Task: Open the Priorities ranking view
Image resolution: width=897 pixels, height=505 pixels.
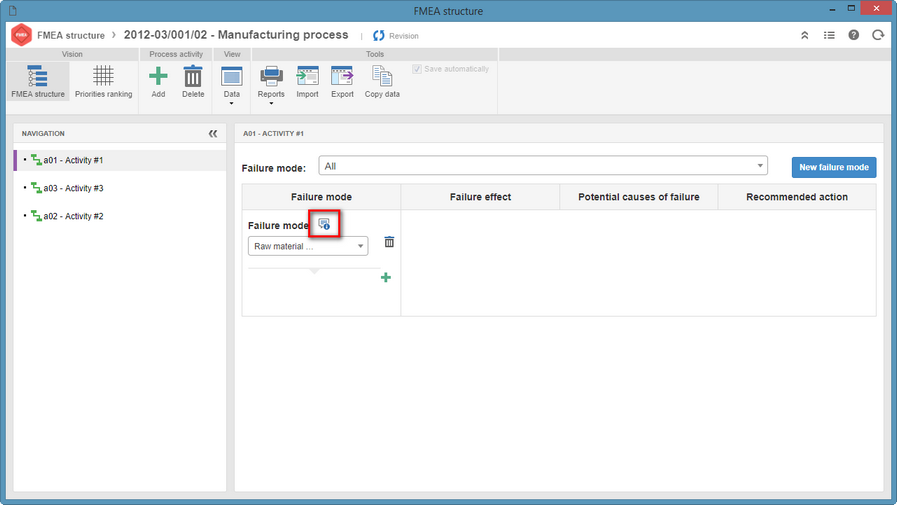Action: pyautogui.click(x=104, y=81)
